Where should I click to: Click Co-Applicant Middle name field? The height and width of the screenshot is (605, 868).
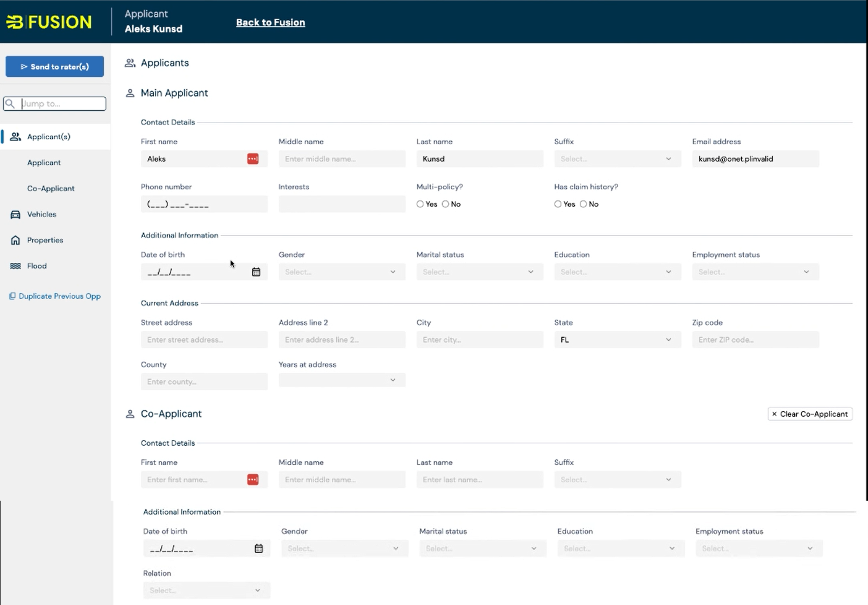coord(342,480)
